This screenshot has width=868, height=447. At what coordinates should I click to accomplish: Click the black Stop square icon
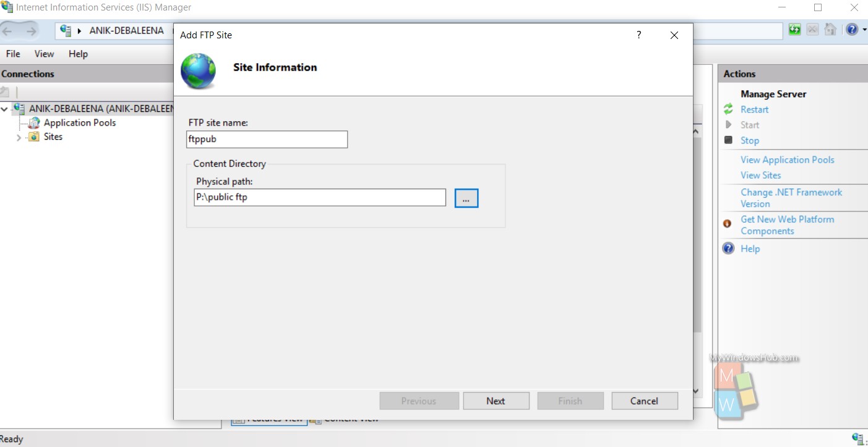point(728,140)
